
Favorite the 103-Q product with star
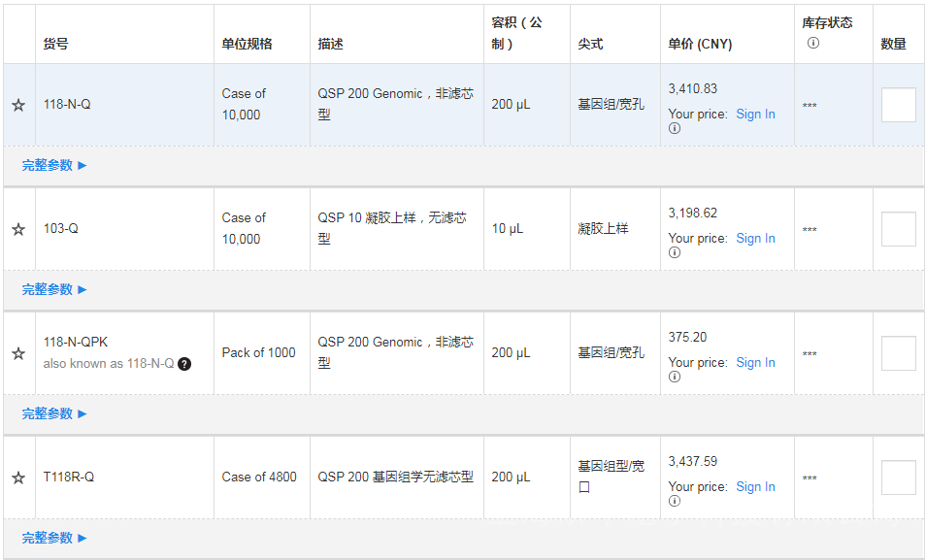click(x=18, y=229)
